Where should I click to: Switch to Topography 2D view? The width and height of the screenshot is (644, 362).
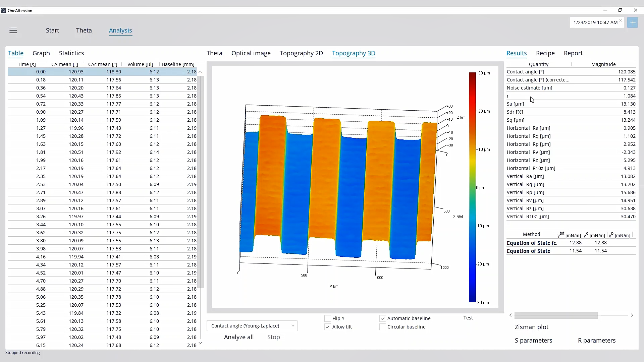[x=301, y=53]
